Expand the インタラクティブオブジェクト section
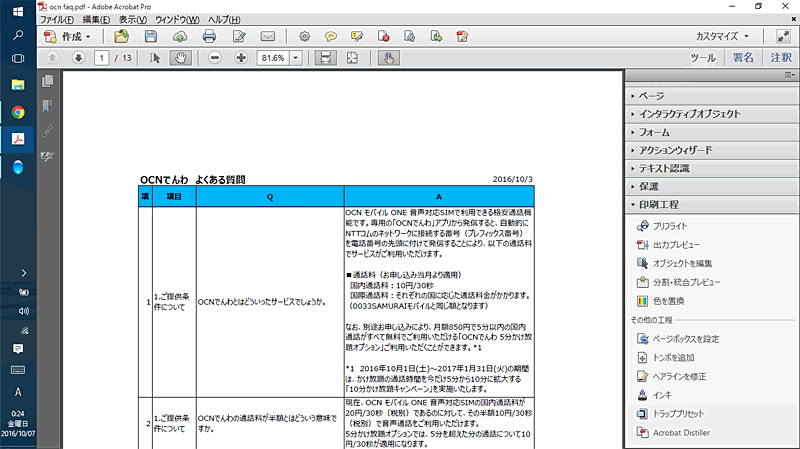 tap(712, 114)
